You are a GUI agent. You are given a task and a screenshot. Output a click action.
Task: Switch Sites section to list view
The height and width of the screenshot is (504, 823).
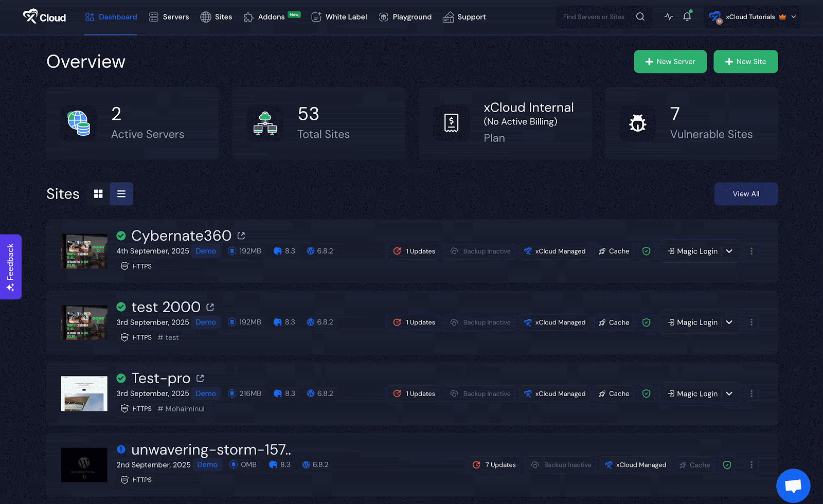click(121, 194)
